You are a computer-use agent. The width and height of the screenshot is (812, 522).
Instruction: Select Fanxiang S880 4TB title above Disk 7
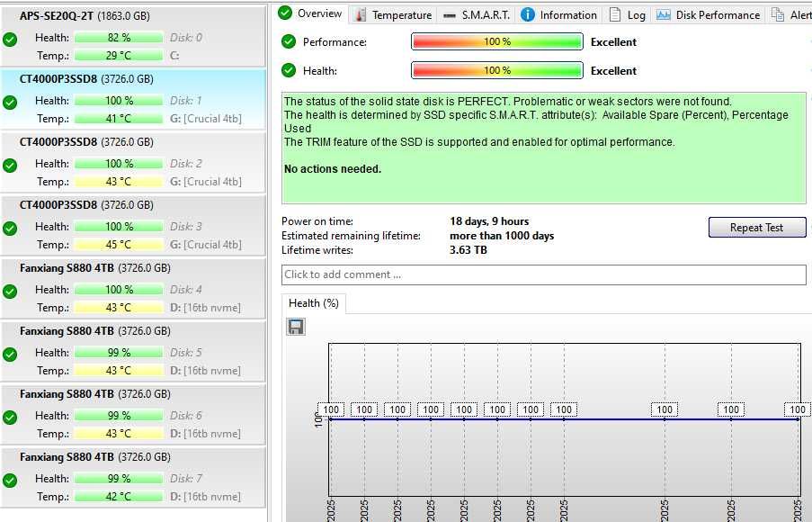click(x=67, y=456)
